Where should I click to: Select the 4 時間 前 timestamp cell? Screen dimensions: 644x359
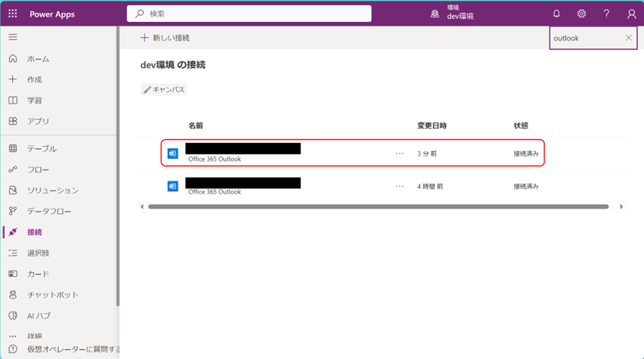click(430, 186)
